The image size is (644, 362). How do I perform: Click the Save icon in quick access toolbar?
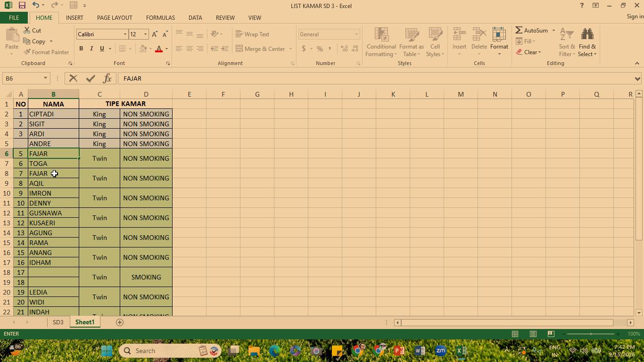[x=22, y=5]
